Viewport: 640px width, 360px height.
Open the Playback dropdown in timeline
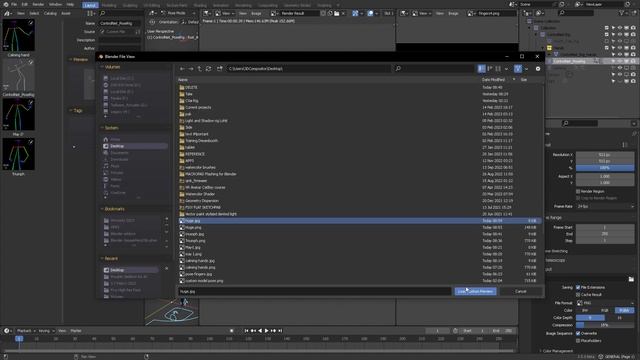click(x=26, y=331)
